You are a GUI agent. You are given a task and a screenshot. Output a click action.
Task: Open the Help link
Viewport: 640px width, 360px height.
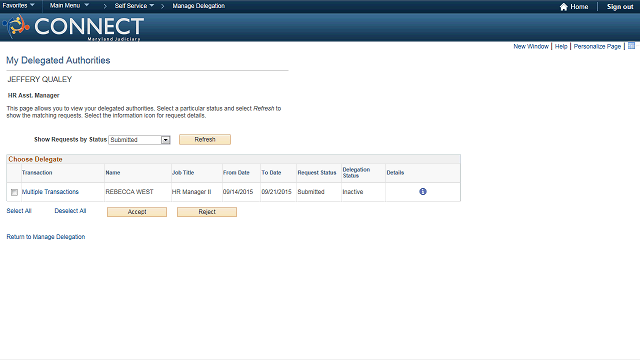561,47
